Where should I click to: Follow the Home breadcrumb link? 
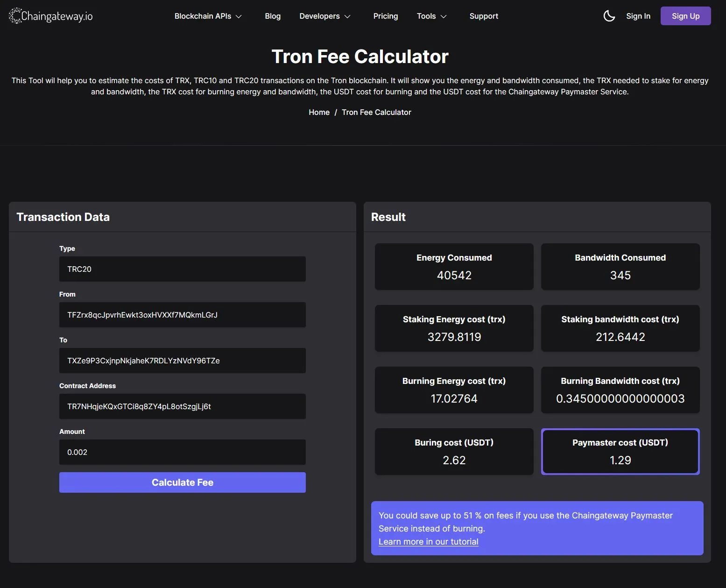pos(319,112)
